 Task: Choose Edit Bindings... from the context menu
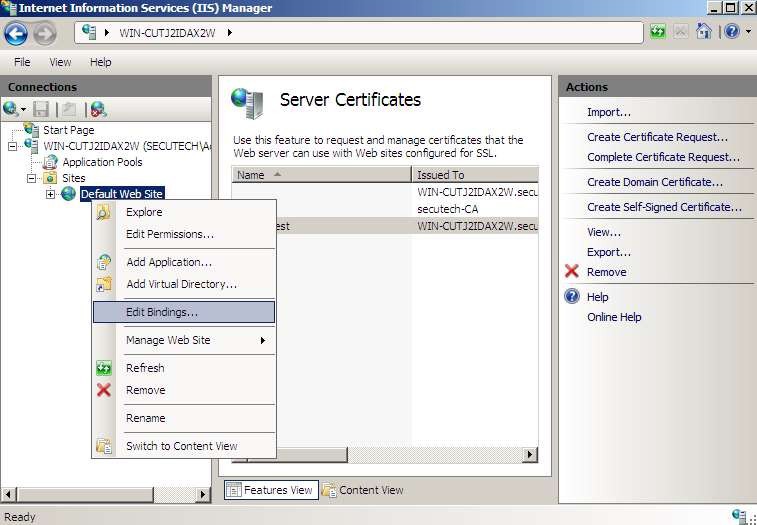click(184, 312)
